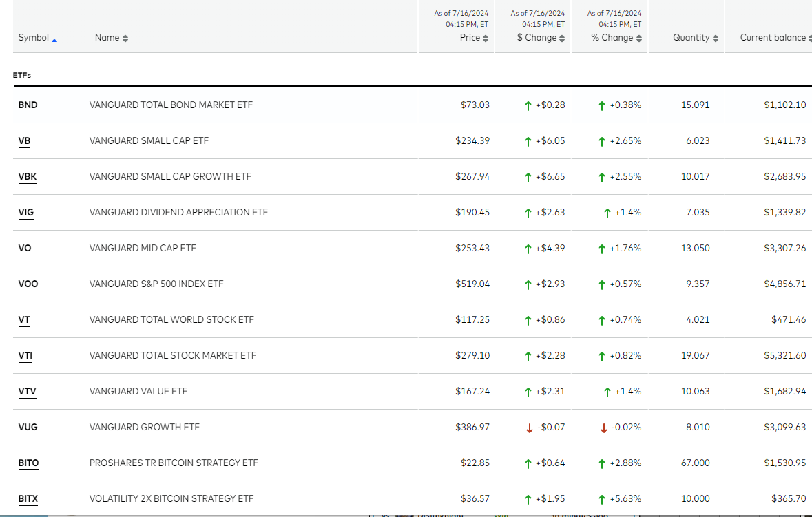The height and width of the screenshot is (517, 812).
Task: Sort the table by the Price column arrows
Action: tap(486, 39)
